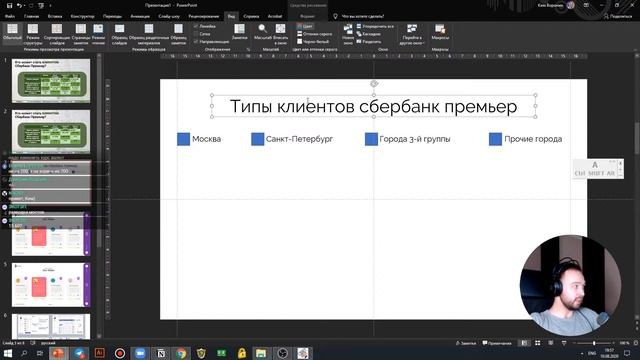The image size is (640, 360).
Task: Open the Design (Конструктор) tab
Action: pyautogui.click(x=82, y=16)
